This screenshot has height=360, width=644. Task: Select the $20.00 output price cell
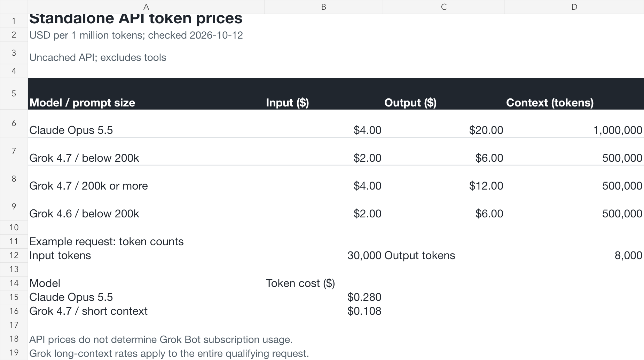point(444,123)
